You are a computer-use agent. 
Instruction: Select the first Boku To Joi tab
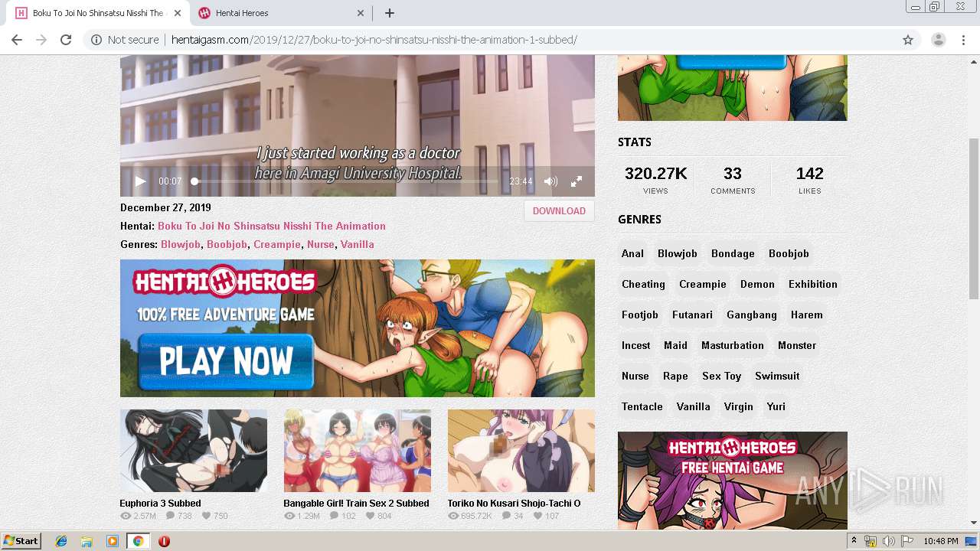[x=98, y=13]
